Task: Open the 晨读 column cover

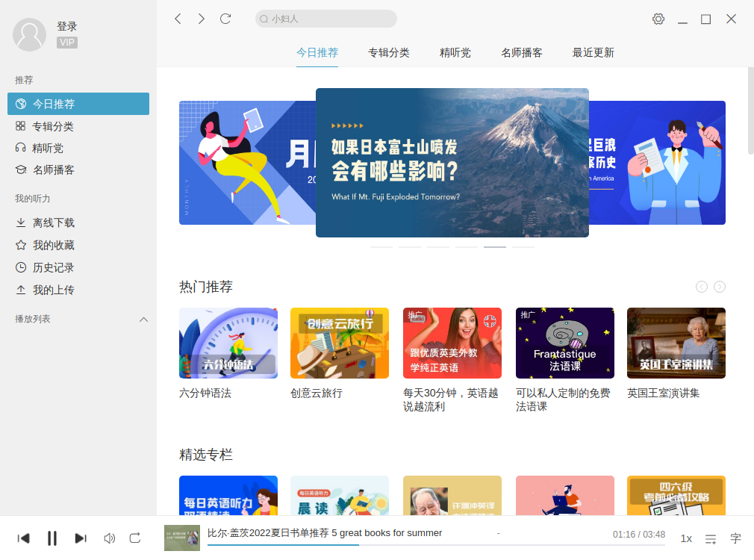Action: coord(340,496)
